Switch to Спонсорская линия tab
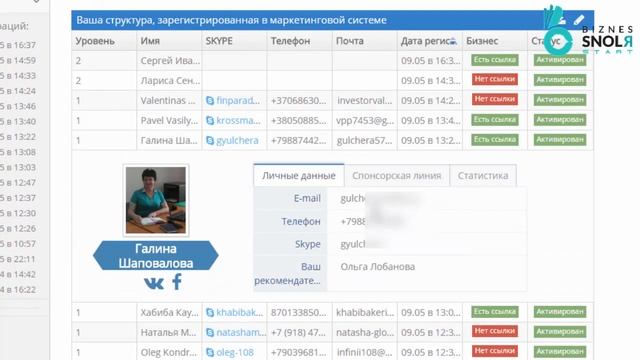The image size is (640, 360). point(397,176)
